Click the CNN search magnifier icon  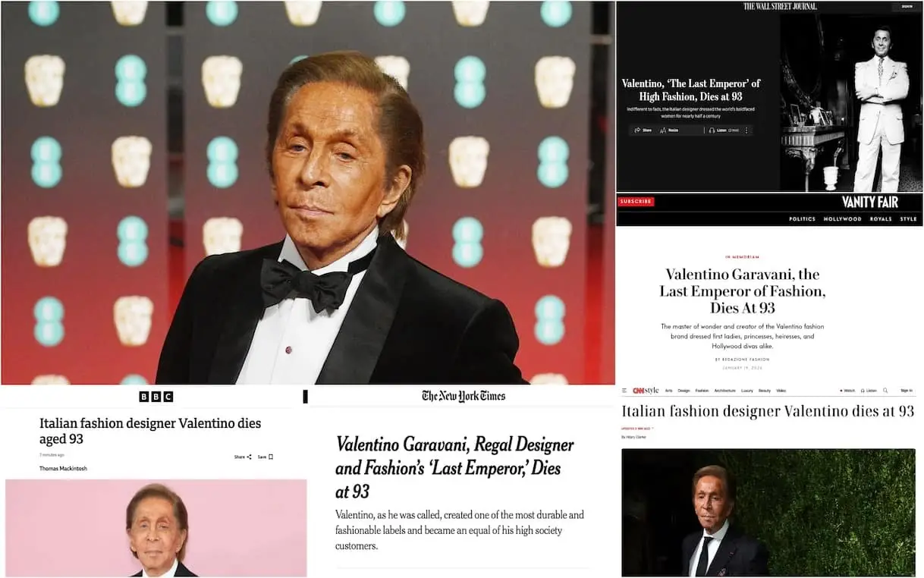885,391
